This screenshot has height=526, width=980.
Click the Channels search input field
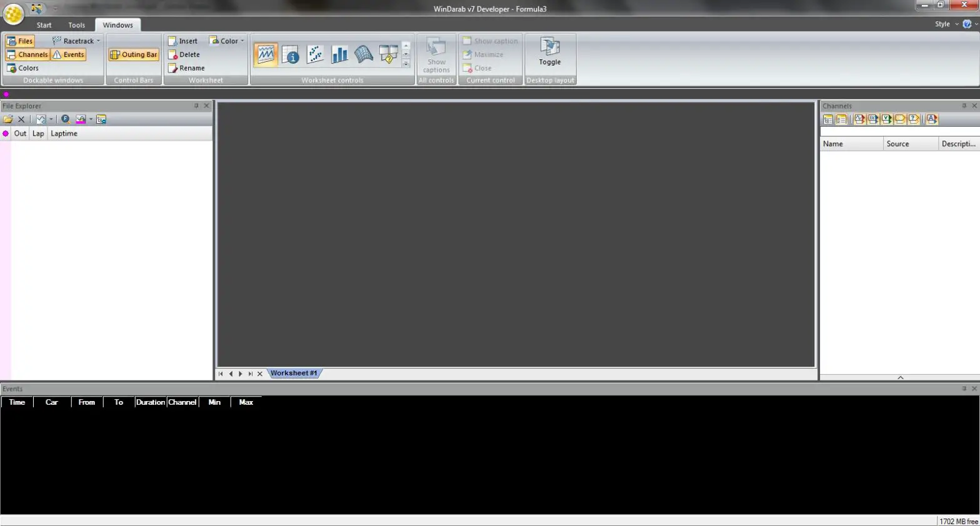(x=899, y=131)
